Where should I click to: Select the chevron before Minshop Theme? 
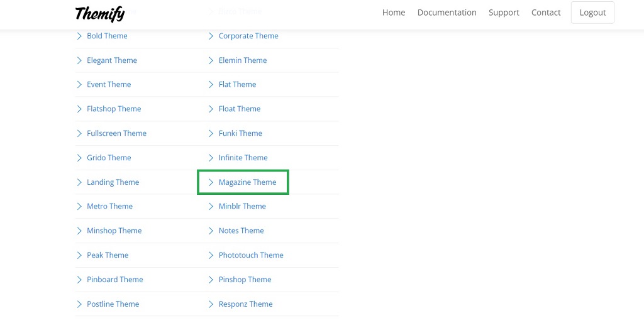pos(79,231)
